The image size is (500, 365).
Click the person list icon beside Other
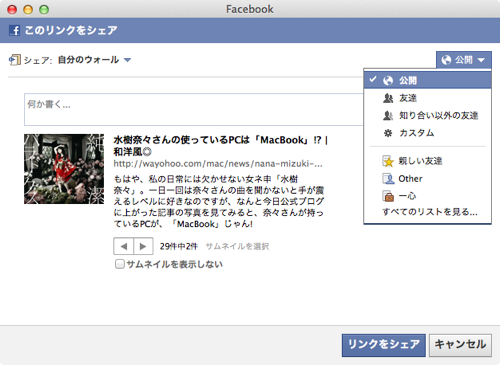click(388, 179)
